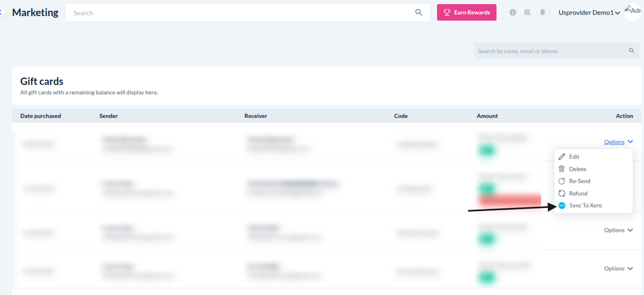644x295 pixels.
Task: Expand the Usprovider Demo1 account dropdown
Action: pos(589,12)
